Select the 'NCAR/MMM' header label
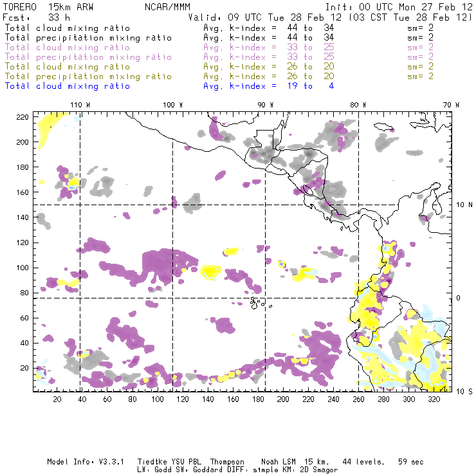Image resolution: width=476 pixels, height=476 pixels. coord(167,7)
